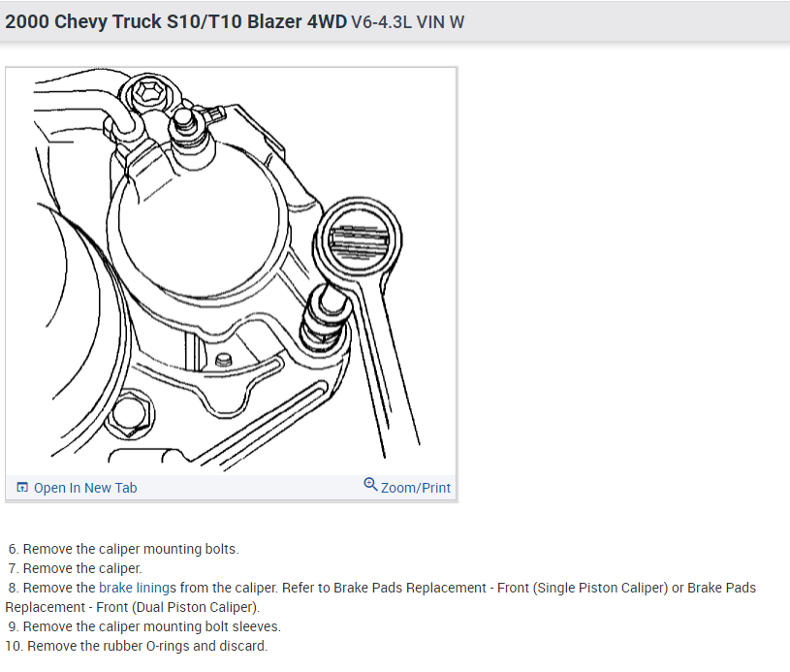This screenshot has height=672, width=790.
Task: Click the caliper mounting bolt under the wrench
Action: point(324,319)
